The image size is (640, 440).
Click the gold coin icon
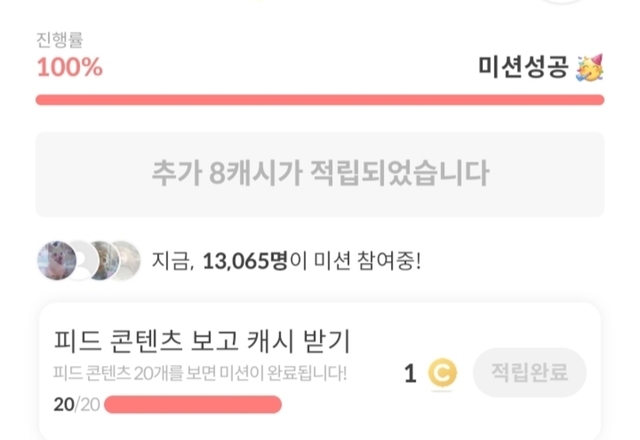coord(441,374)
